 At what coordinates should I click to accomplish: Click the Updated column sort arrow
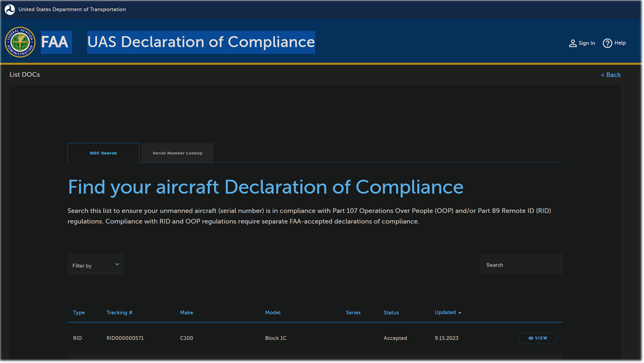[460, 313]
